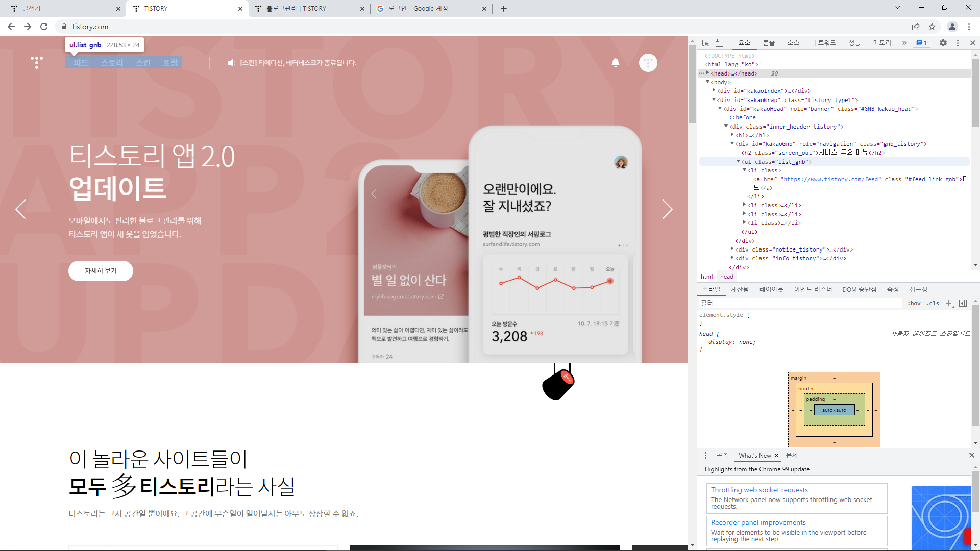Viewport: 980px width, 551px height.
Task: Expand the head element node
Action: pyautogui.click(x=707, y=73)
